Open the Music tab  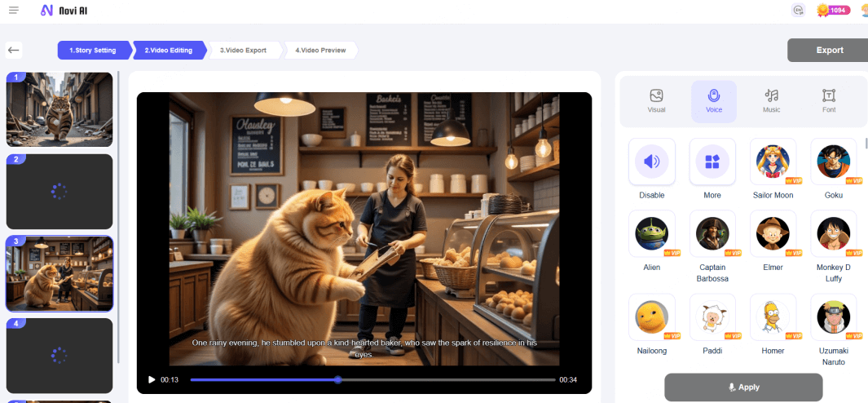click(x=771, y=101)
